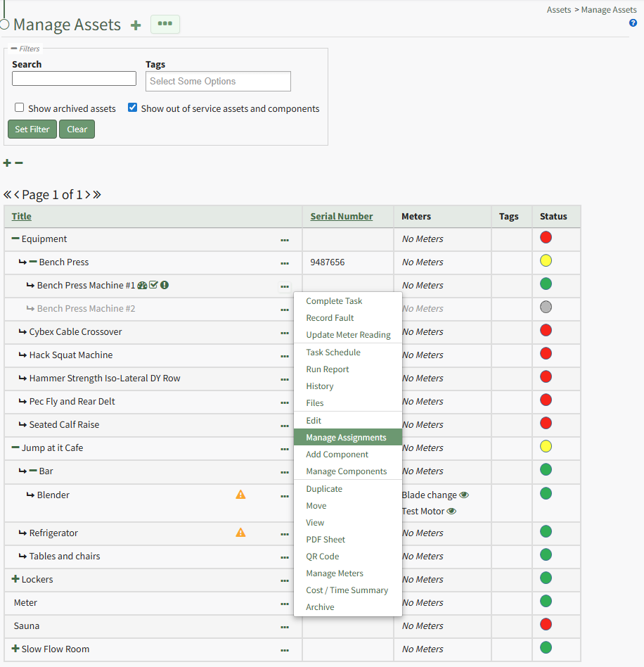Screen dimensions: 644x667
Task: Choose Record Fault in the context menu
Action: coord(330,318)
